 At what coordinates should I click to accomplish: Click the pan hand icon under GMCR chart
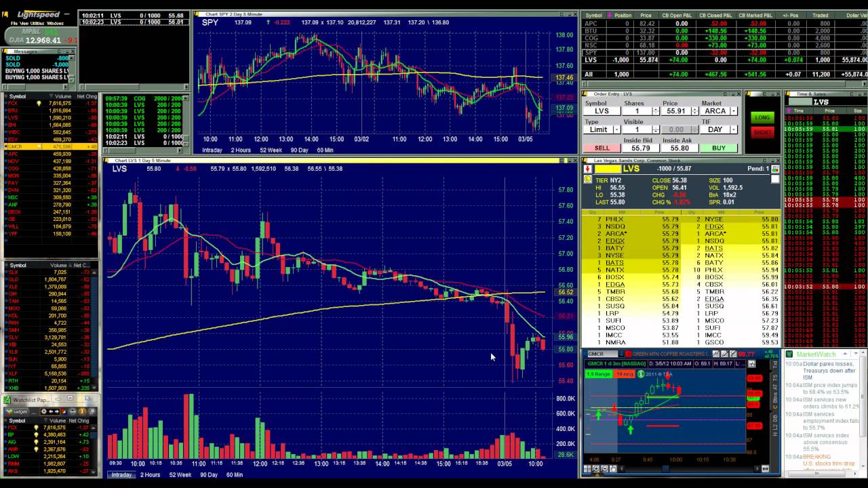pos(613,468)
